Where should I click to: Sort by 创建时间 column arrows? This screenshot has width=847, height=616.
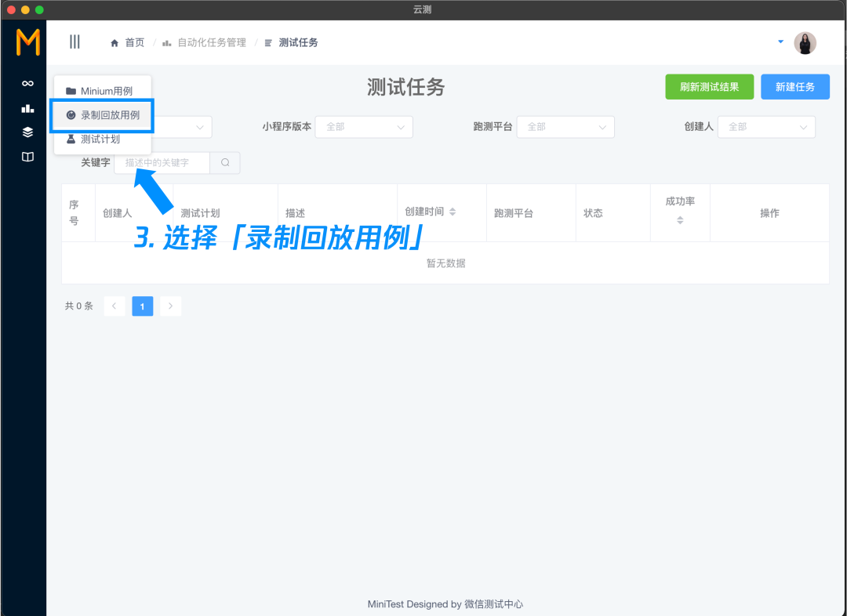click(x=453, y=212)
